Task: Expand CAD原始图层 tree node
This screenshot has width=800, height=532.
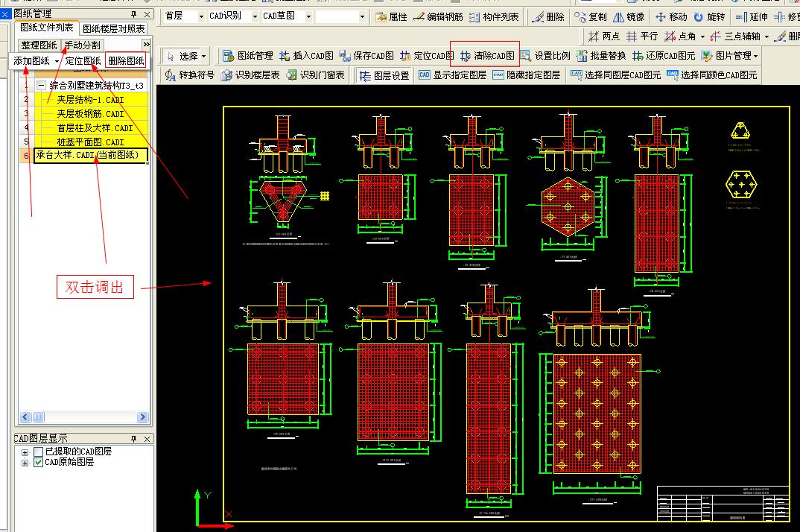Action: (x=25, y=463)
